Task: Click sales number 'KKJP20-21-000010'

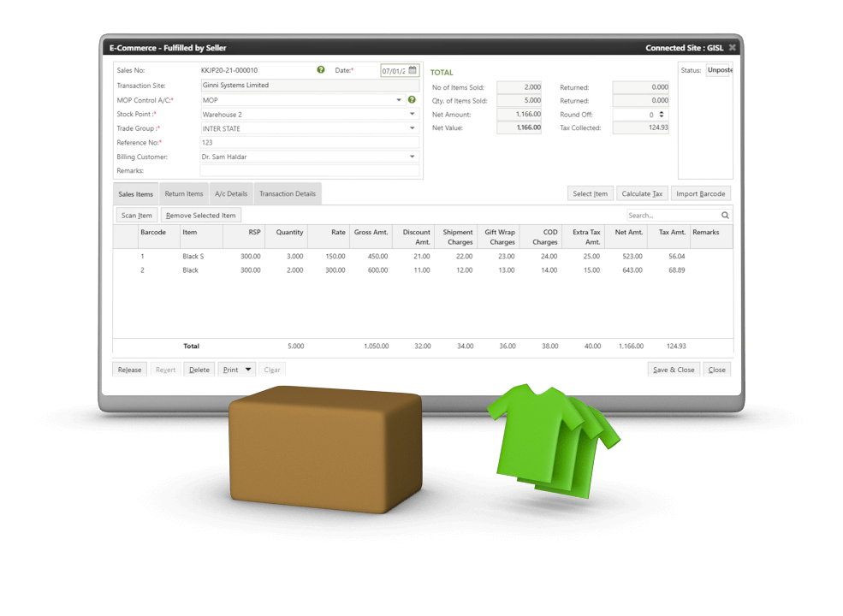Action: coord(229,70)
